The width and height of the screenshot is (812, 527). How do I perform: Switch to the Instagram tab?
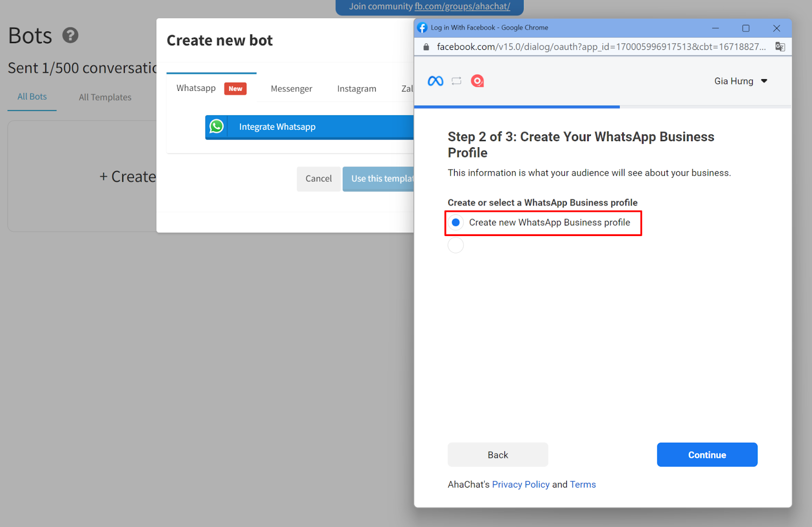(x=357, y=88)
